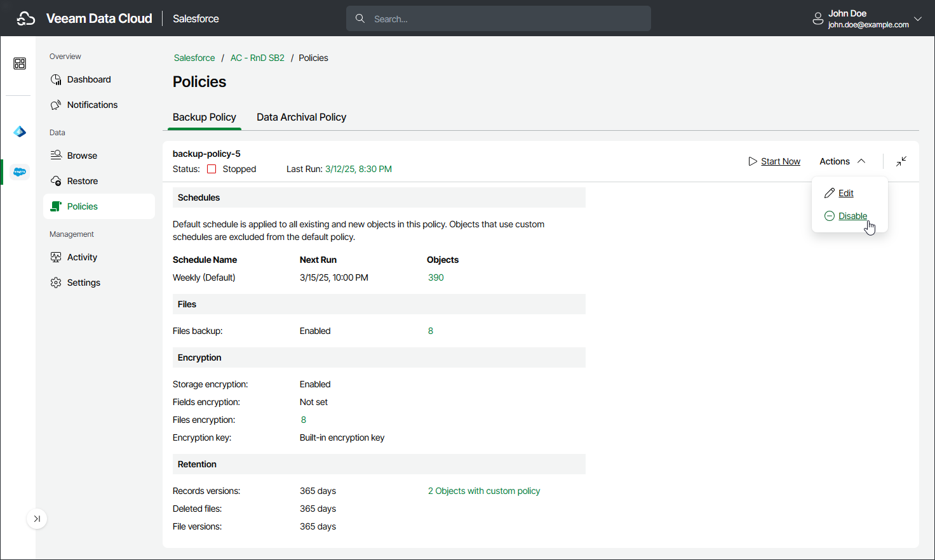Screen dimensions: 935x560
Task: Click the Dashboard gauge icon
Action: [56, 79]
